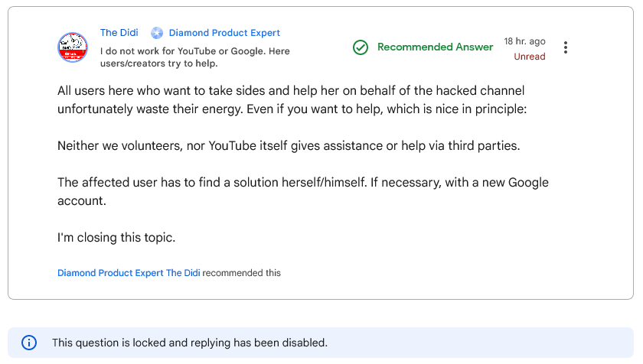Click the top Diamond Product Expert label
The image size is (643, 364).
(x=224, y=33)
